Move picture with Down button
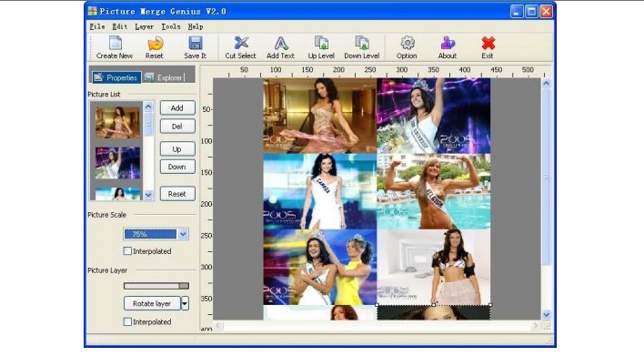This screenshot has width=644, height=356. tap(177, 167)
